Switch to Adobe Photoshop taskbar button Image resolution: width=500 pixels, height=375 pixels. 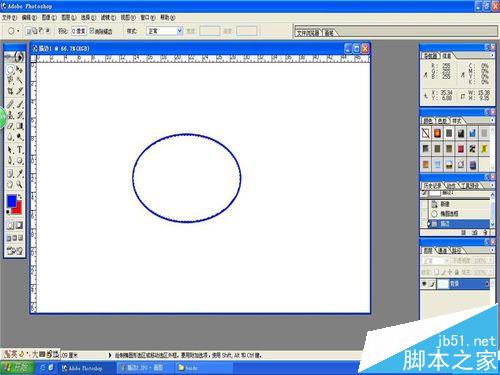pos(86,368)
